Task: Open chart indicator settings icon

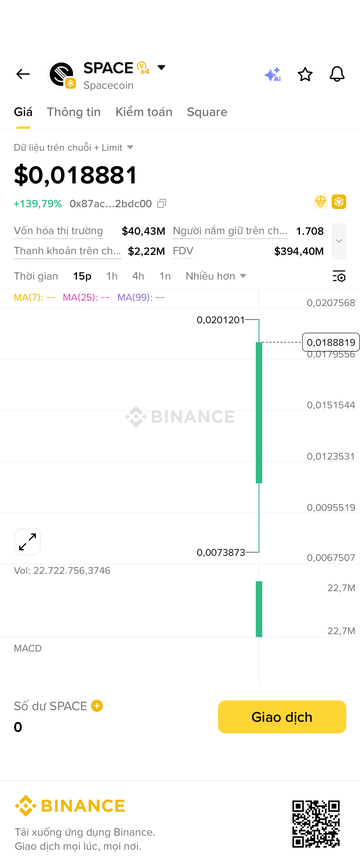Action: [x=339, y=276]
